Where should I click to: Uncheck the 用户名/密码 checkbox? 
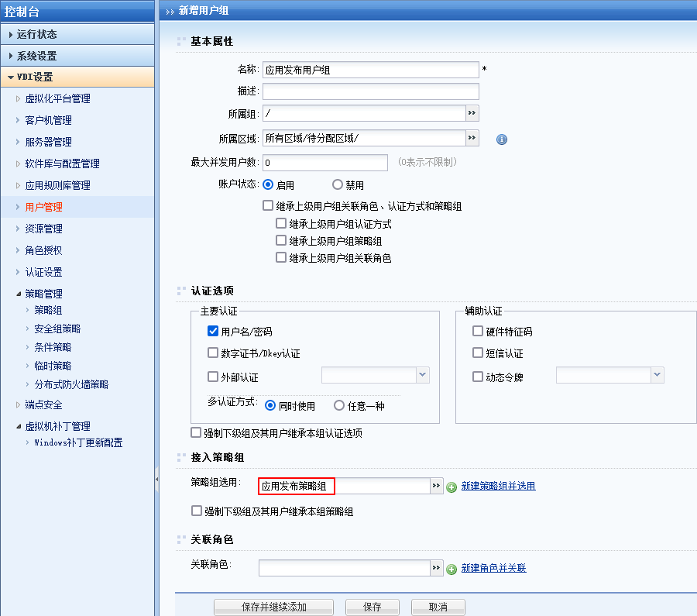pyautogui.click(x=213, y=332)
